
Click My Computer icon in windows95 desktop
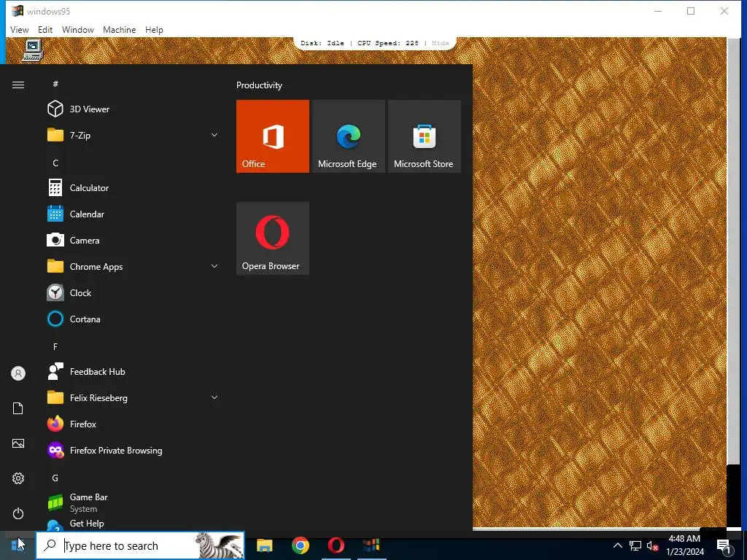(x=33, y=50)
